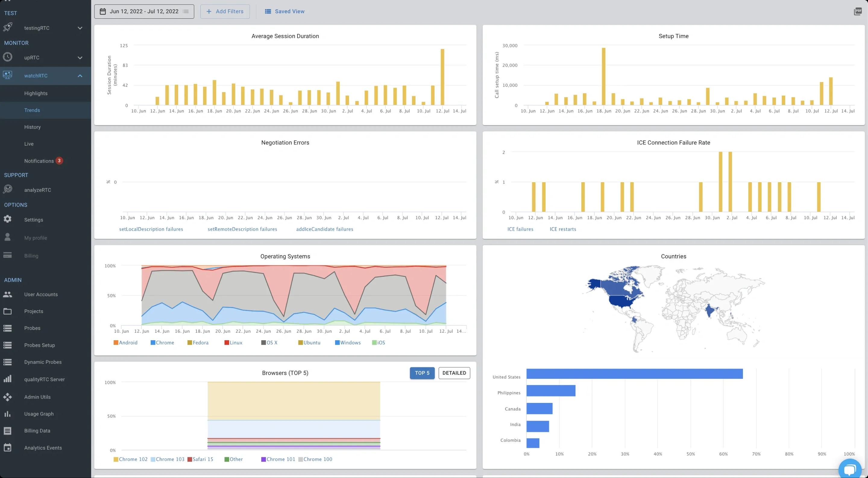Collapse the watchRTC submenu chevron
The image size is (868, 478).
(80, 76)
